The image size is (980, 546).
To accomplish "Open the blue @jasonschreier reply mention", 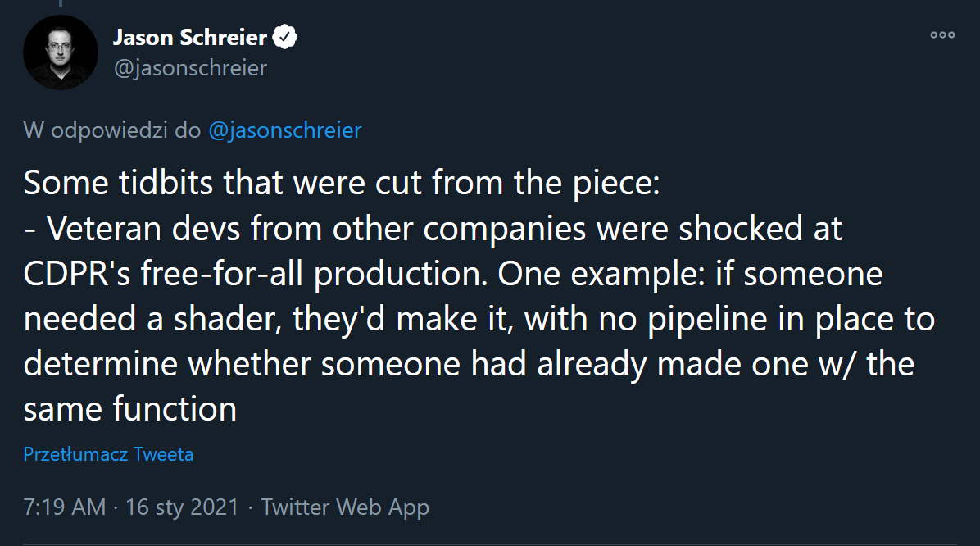I will pyautogui.click(x=284, y=130).
